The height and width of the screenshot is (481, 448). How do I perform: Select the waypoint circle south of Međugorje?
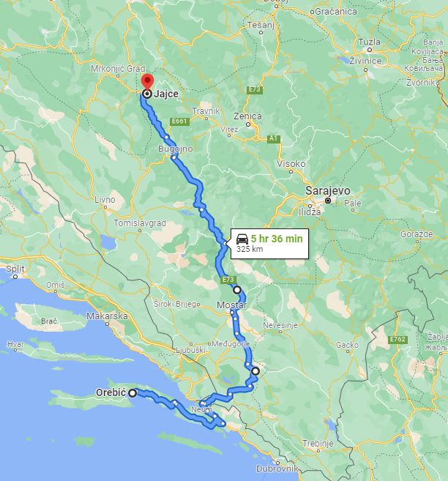(x=255, y=371)
